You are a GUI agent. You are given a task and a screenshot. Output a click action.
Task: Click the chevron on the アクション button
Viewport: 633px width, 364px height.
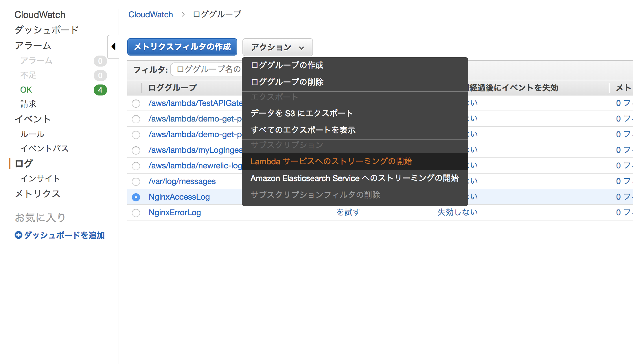pos(301,48)
